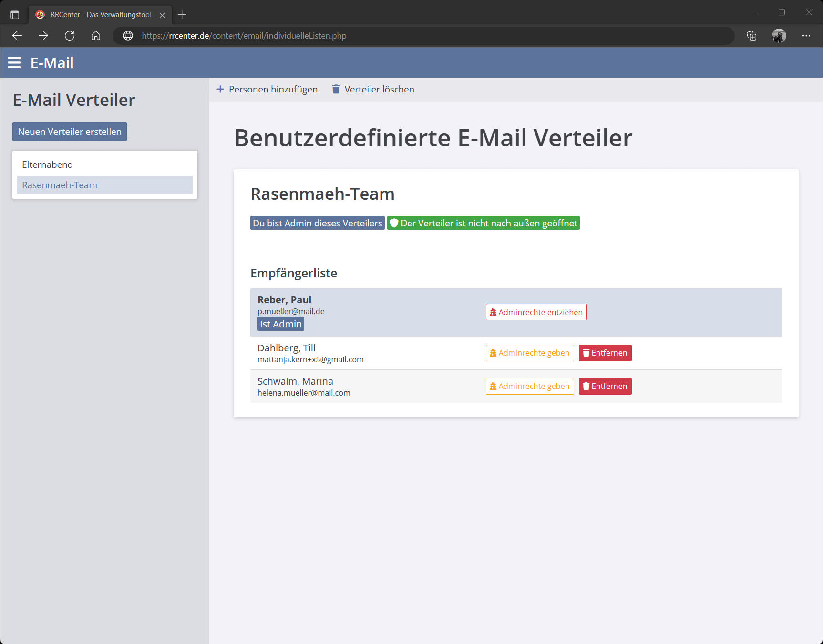This screenshot has width=823, height=644.
Task: Open the browser profile avatar
Action: click(x=779, y=35)
